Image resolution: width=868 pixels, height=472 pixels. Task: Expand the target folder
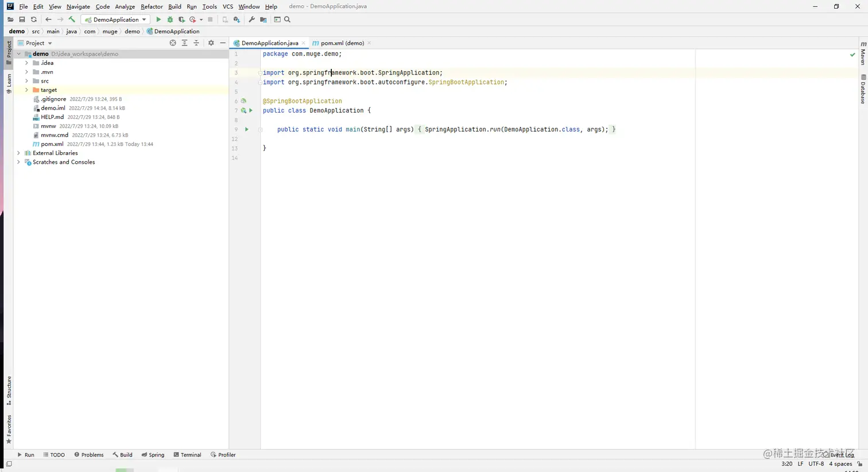[x=26, y=90]
